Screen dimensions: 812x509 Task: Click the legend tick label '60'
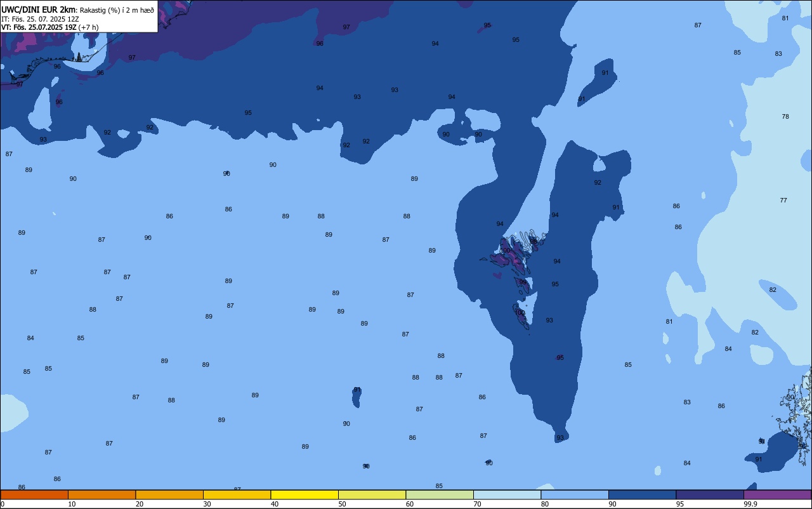pyautogui.click(x=410, y=504)
